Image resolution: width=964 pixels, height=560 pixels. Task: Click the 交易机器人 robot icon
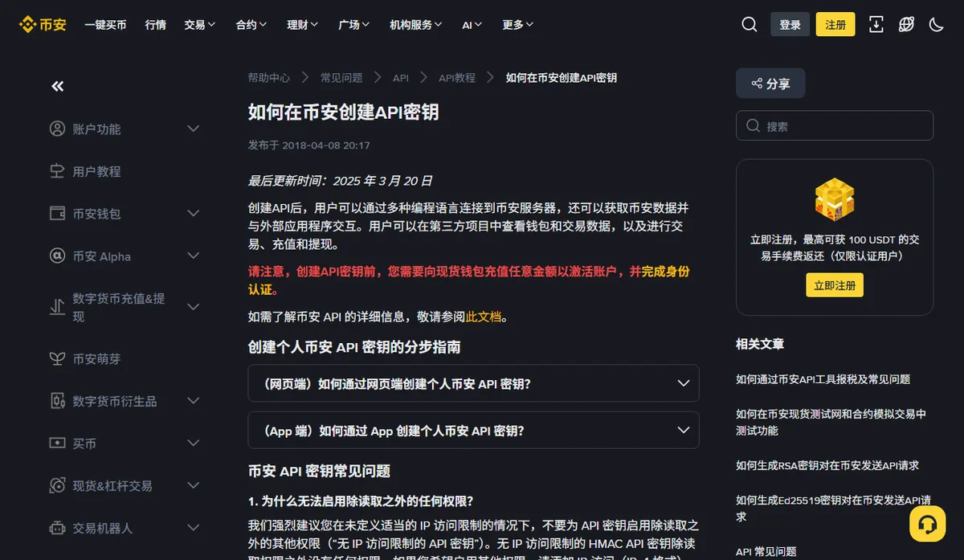[57, 528]
